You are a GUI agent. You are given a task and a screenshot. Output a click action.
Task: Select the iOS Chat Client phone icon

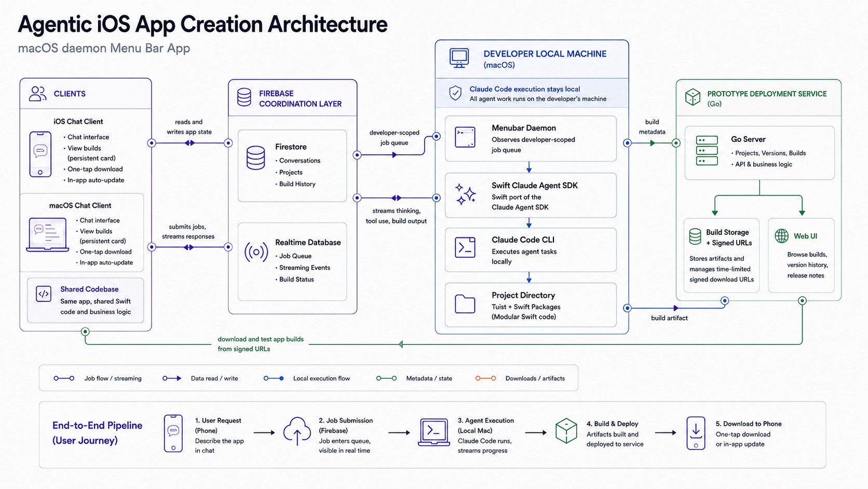pyautogui.click(x=40, y=154)
